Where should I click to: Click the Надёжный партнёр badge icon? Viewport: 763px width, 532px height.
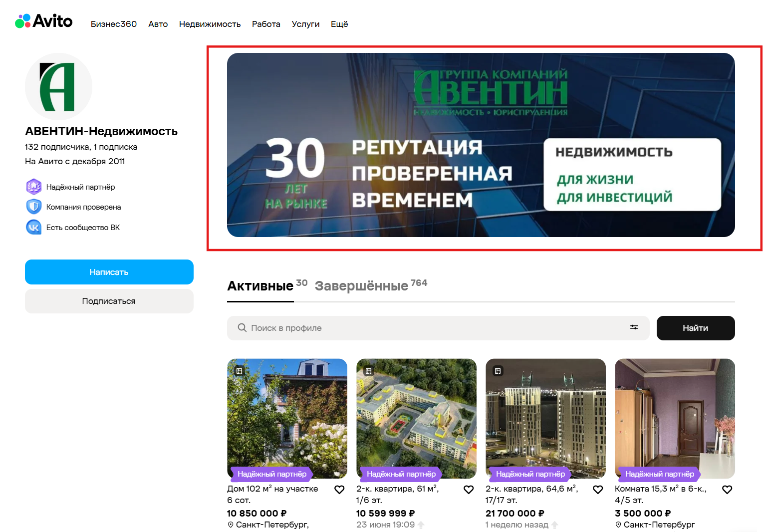tap(33, 187)
